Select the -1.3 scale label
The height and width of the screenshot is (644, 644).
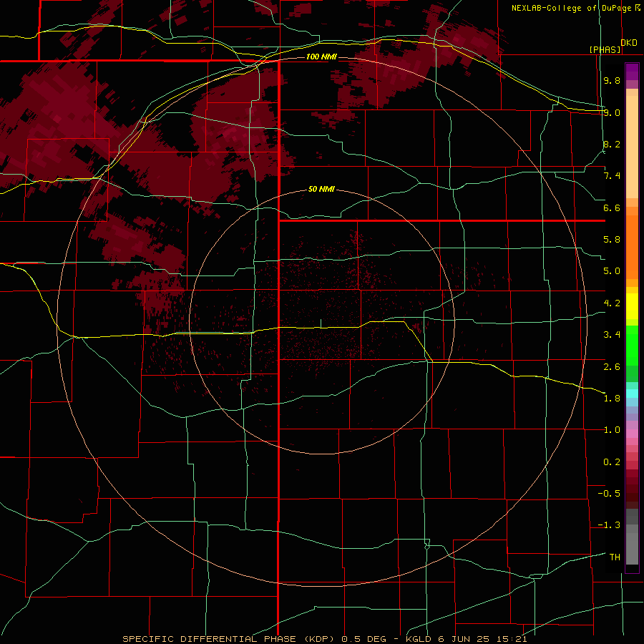(x=609, y=525)
